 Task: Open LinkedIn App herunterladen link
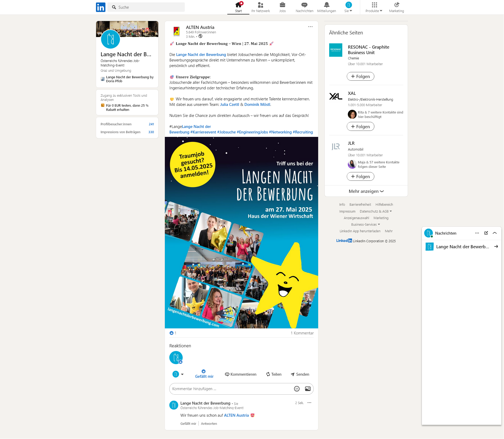coord(360,231)
